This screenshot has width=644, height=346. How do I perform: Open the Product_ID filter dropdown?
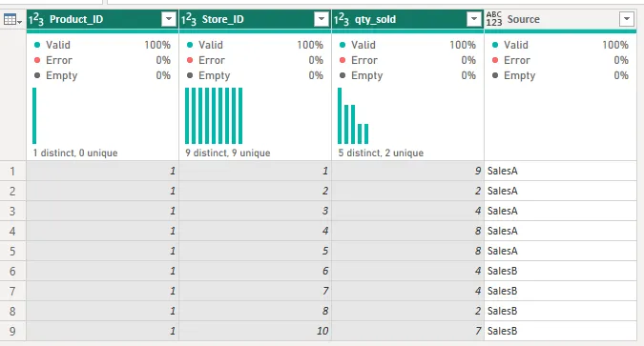pyautogui.click(x=169, y=19)
